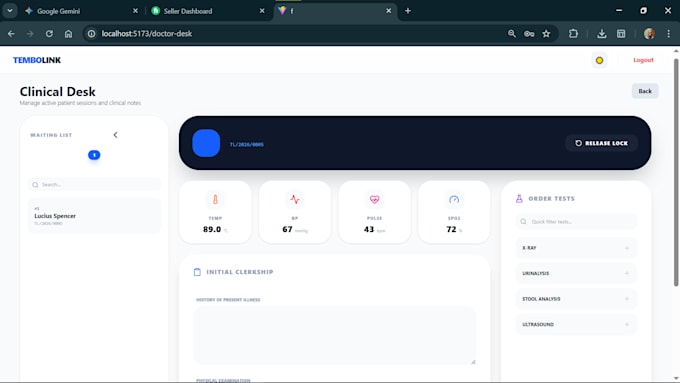Screen dimensions: 680x383
Task: Click the zoom magnifier icon in address bar
Action: tap(512, 34)
